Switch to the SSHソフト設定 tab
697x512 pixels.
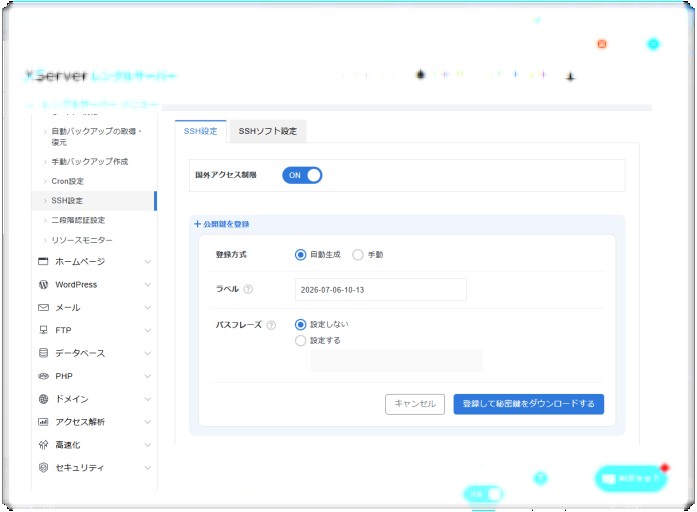268,131
